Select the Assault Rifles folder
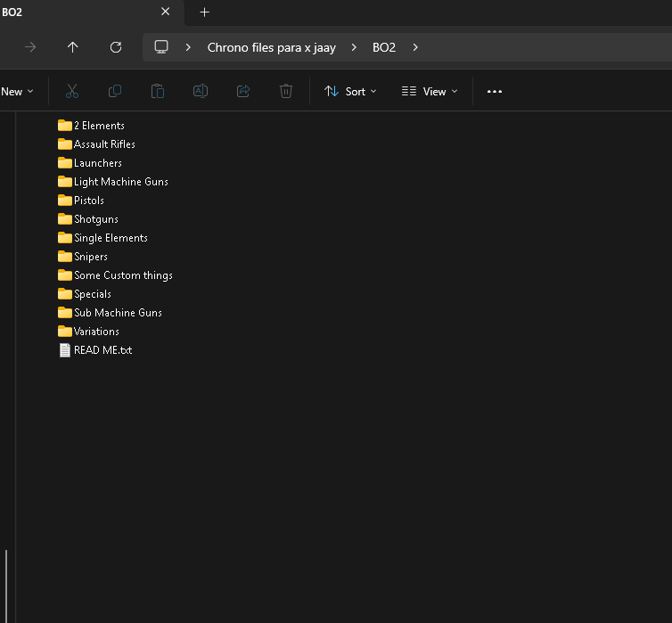Image resolution: width=672 pixels, height=623 pixels. [104, 144]
